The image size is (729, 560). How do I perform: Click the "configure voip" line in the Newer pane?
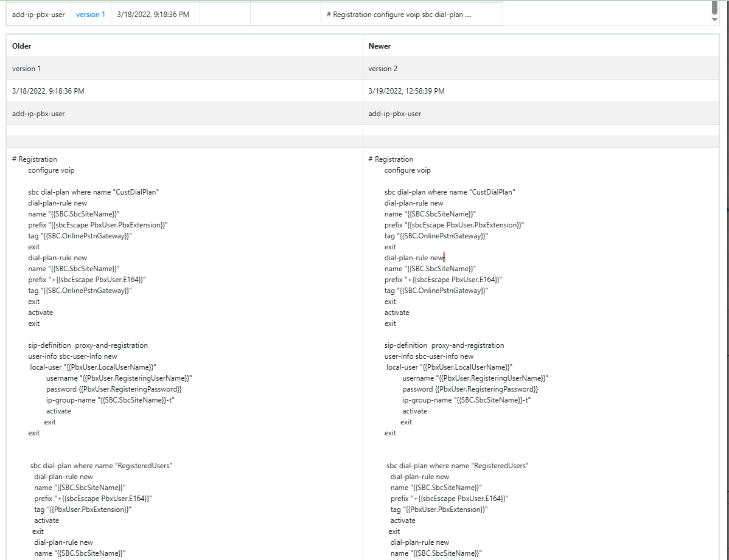click(x=407, y=170)
